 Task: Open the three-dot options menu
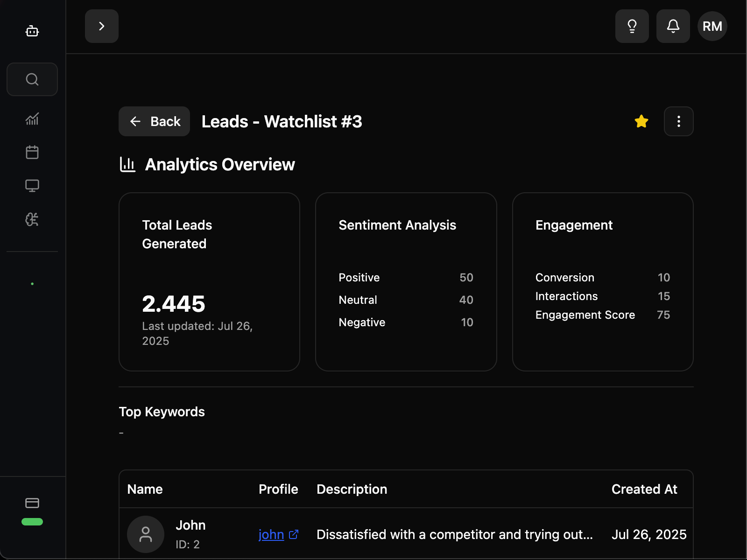(x=678, y=121)
